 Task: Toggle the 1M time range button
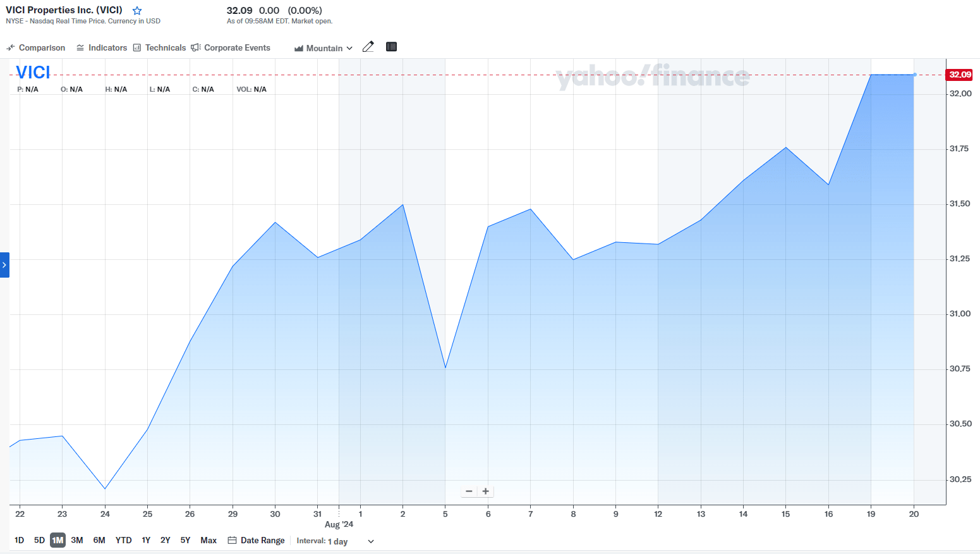point(57,540)
